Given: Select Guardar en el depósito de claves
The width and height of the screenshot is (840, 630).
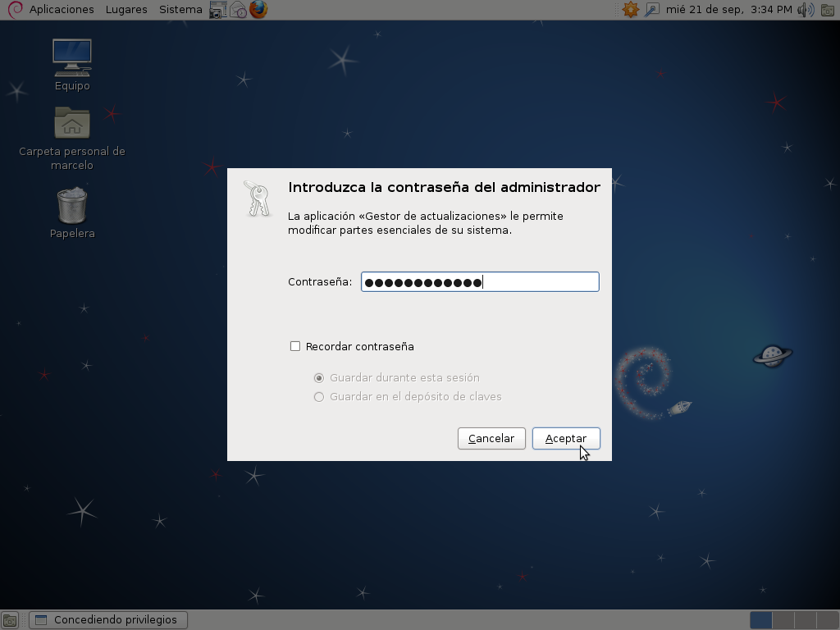Looking at the screenshot, I should [319, 396].
